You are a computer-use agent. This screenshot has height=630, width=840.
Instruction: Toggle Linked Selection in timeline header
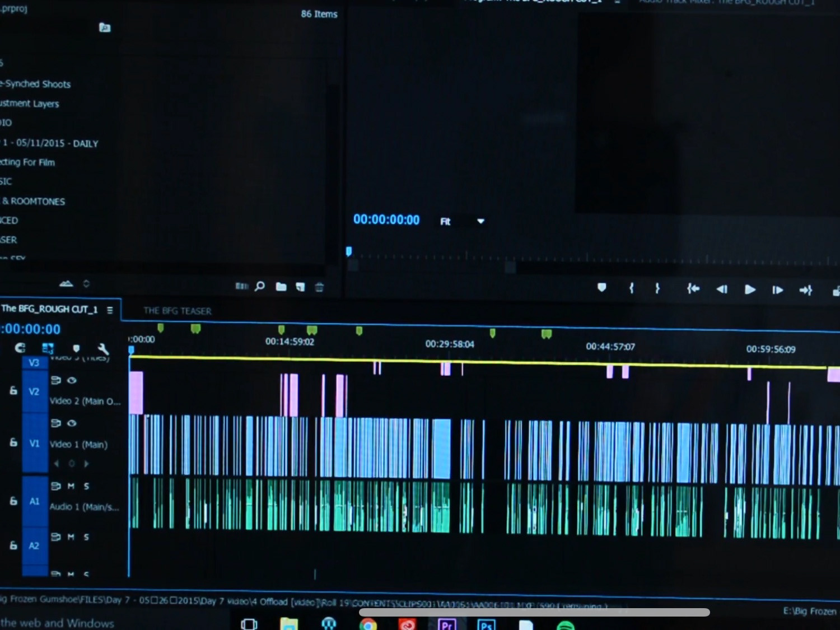48,348
